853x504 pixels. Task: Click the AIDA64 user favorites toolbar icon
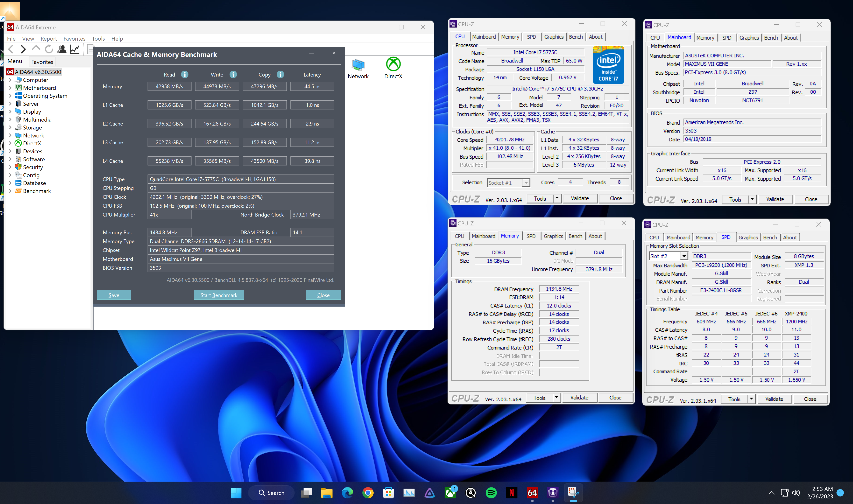pyautogui.click(x=62, y=49)
